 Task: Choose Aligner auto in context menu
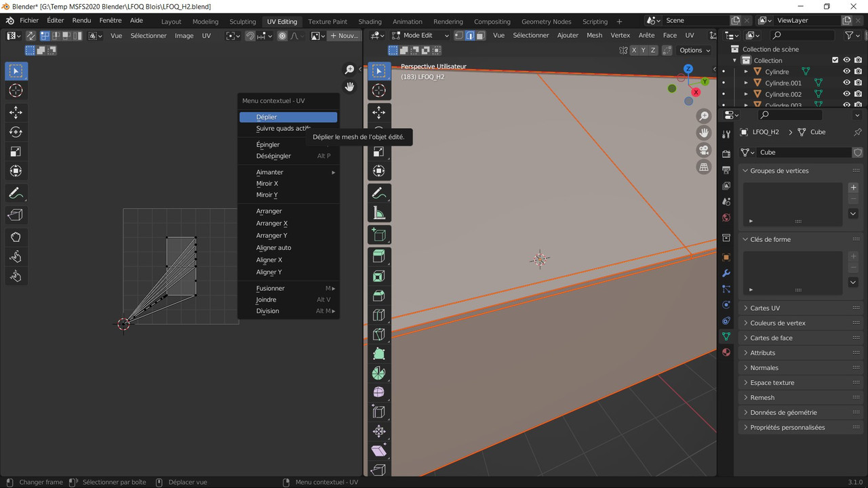click(288, 247)
